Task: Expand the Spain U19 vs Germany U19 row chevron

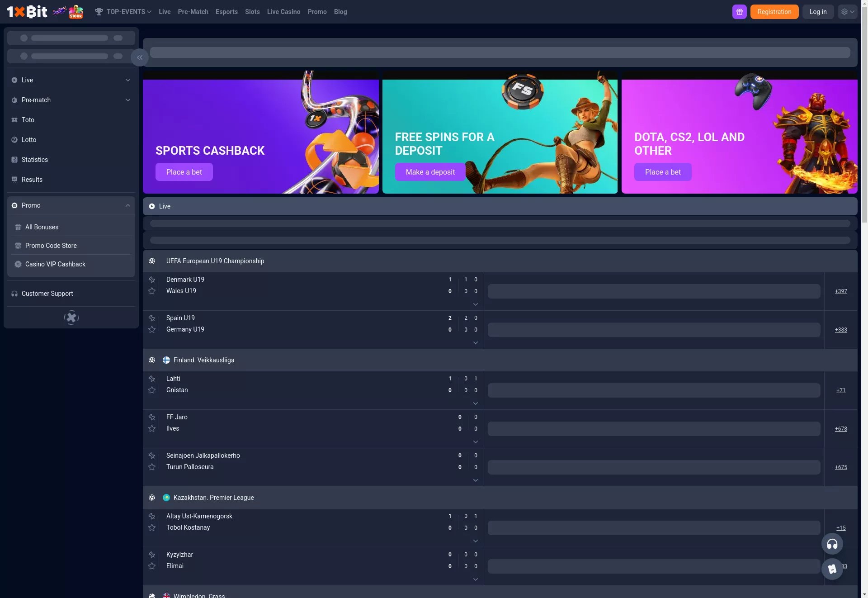Action: click(x=476, y=343)
